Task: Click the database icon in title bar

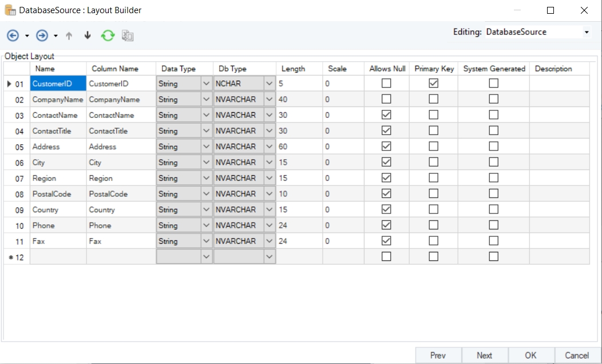Action: (x=10, y=10)
